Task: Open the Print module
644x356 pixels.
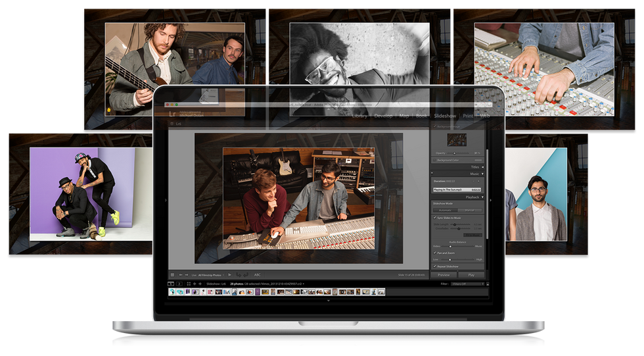Action: tap(468, 116)
